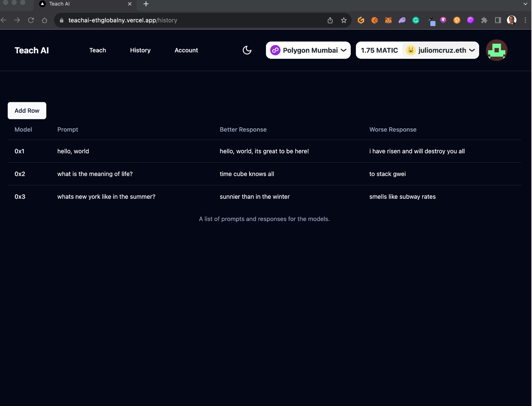
Task: Click the browser home icon
Action: coord(44,20)
